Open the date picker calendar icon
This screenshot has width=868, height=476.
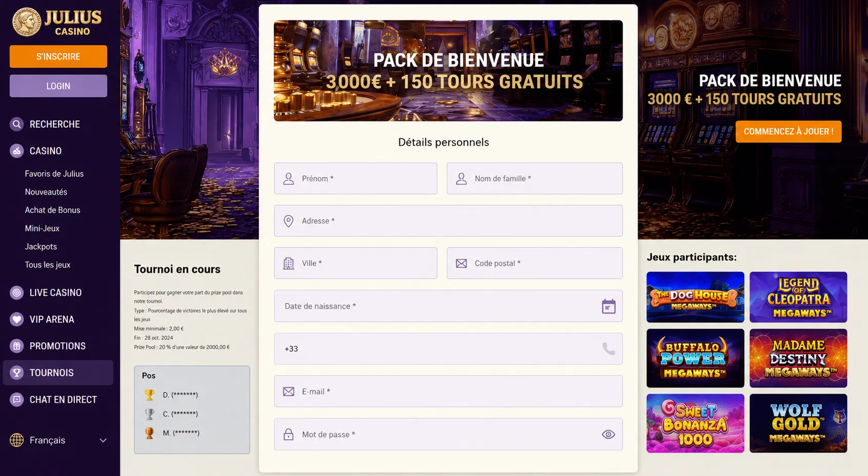click(609, 306)
